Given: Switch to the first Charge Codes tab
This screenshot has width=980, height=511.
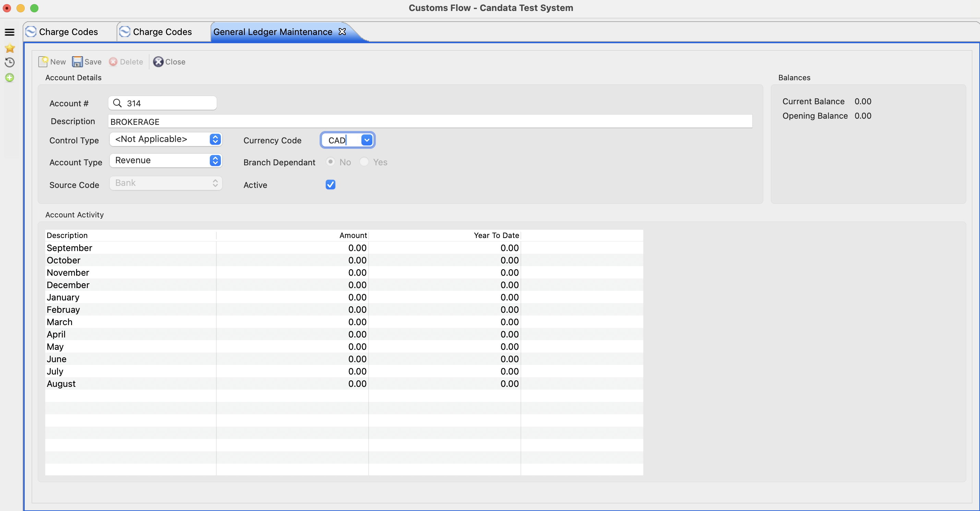Looking at the screenshot, I should click(69, 32).
